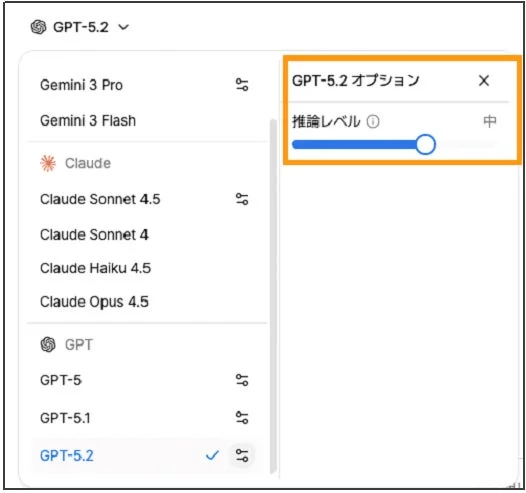526x493 pixels.
Task: Click the 推論レベル label
Action: coord(326,122)
